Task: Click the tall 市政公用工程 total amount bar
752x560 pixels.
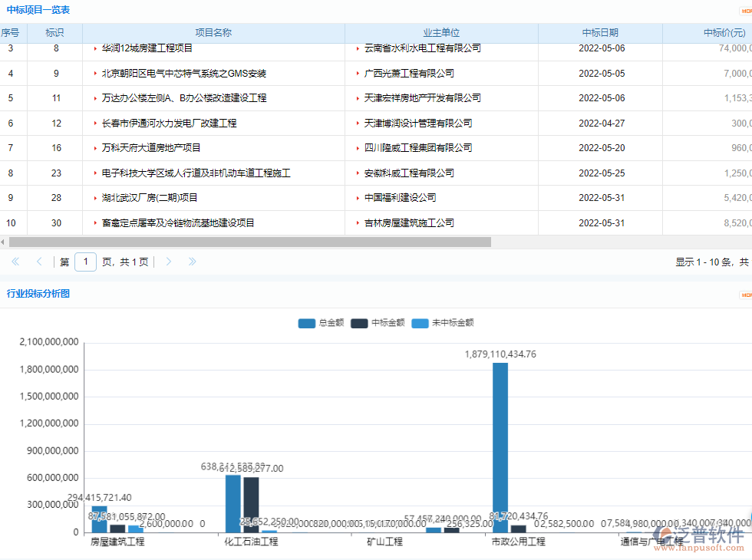Action: point(500,446)
